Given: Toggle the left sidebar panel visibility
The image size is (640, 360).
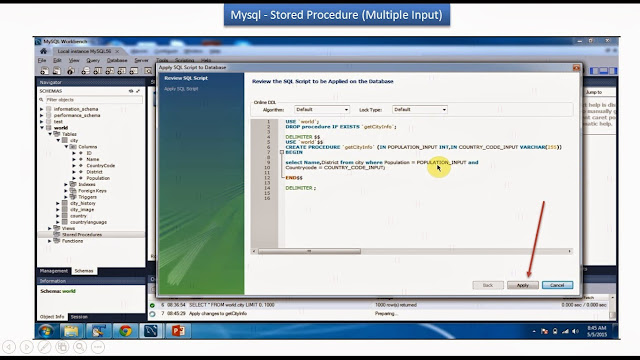Looking at the screenshot, I should [594, 71].
